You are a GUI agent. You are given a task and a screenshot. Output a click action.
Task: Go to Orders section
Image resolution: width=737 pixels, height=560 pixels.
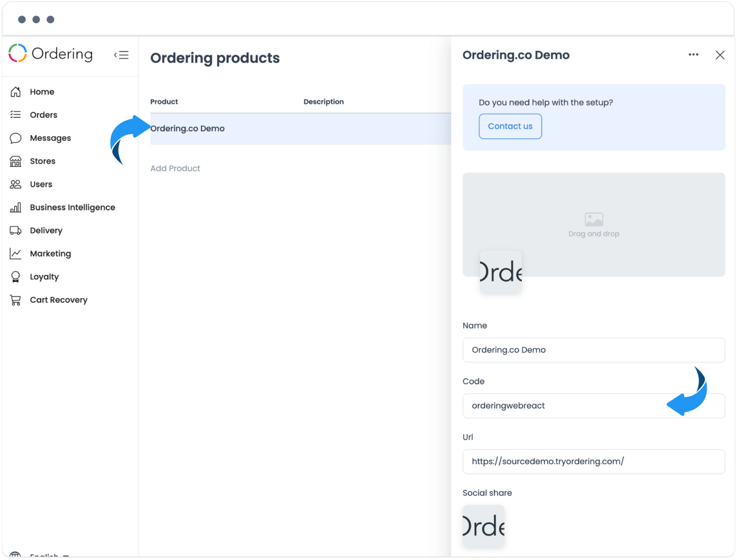(43, 115)
